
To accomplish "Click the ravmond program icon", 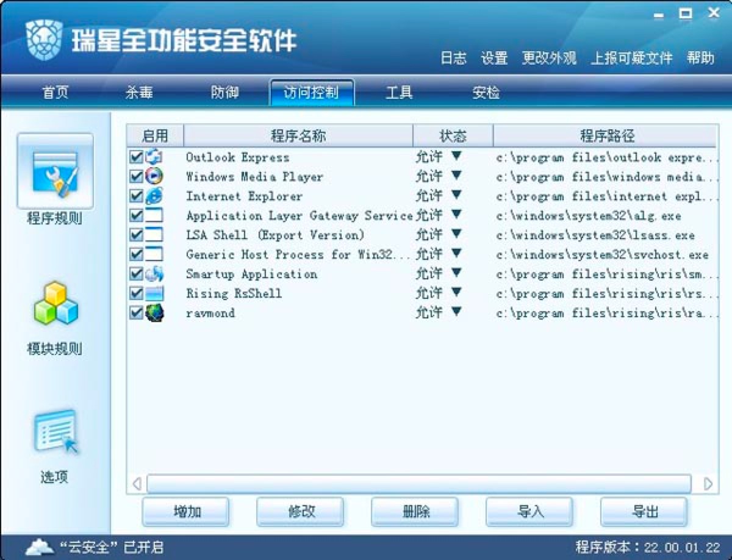I will [x=154, y=314].
